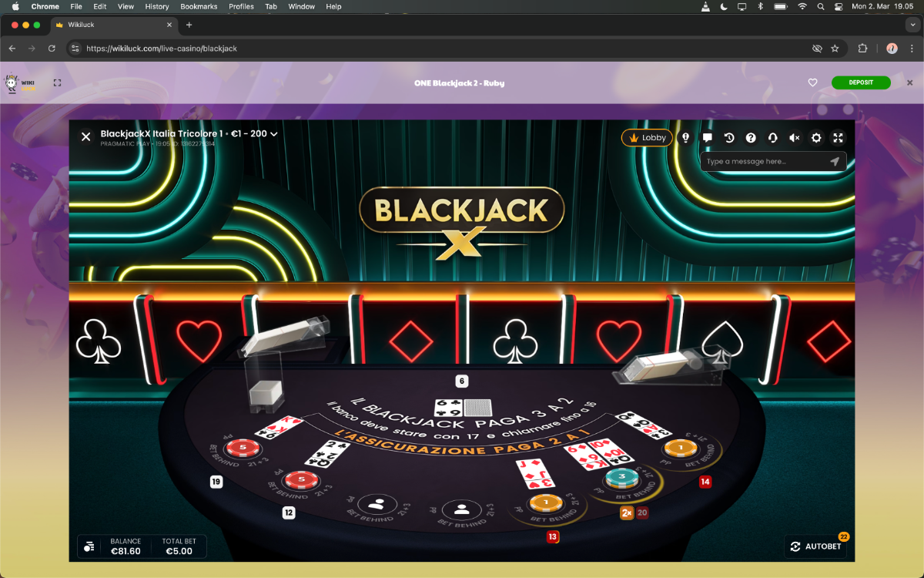Enter fullscreen in game toolbar
The height and width of the screenshot is (578, 924).
839,138
